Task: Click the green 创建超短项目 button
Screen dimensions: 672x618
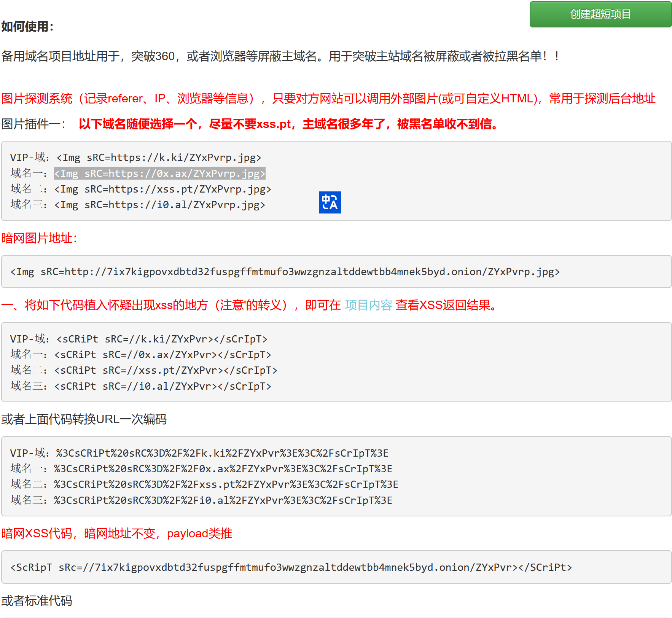Action: click(600, 14)
